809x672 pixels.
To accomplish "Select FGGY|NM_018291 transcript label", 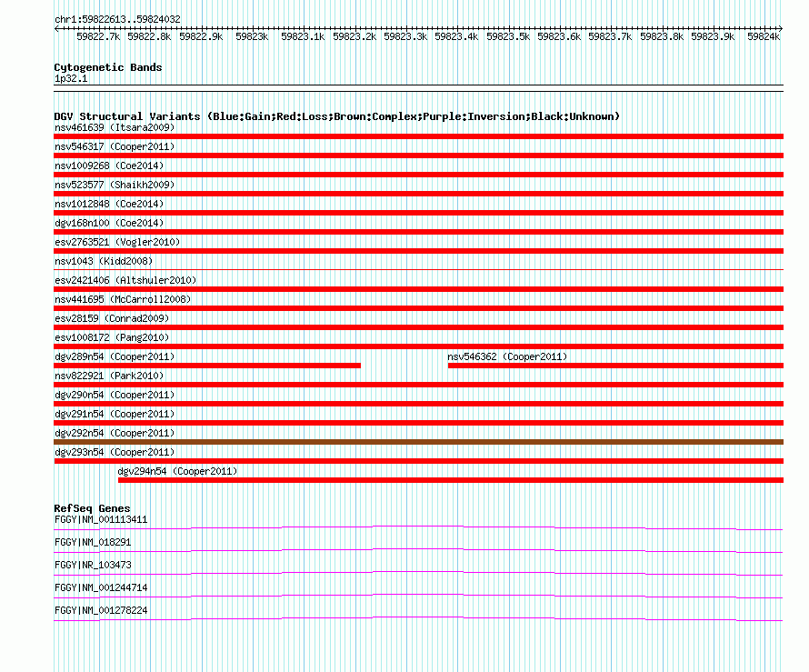I will (x=93, y=543).
